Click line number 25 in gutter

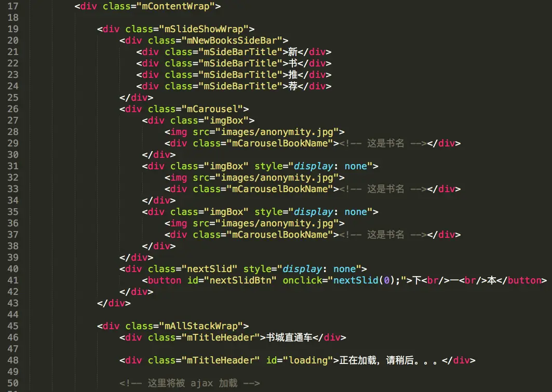(x=13, y=98)
